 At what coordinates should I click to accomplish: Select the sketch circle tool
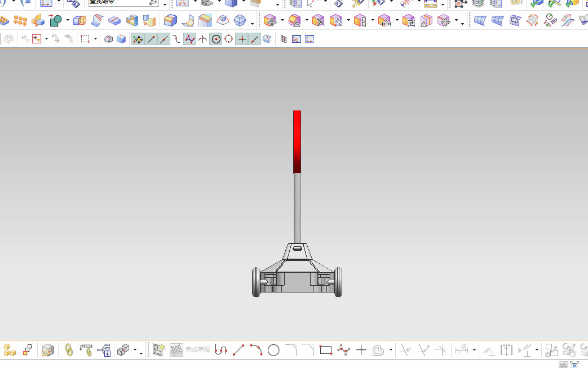(x=273, y=351)
